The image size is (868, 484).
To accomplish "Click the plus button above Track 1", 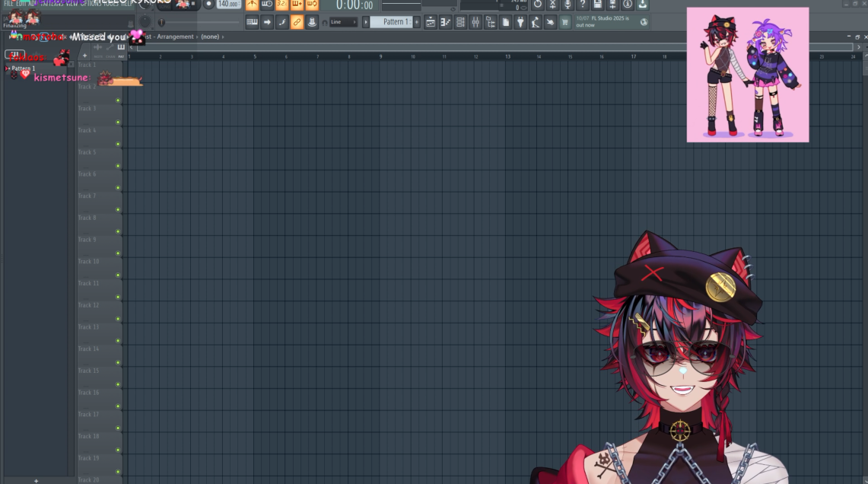I will click(x=84, y=56).
